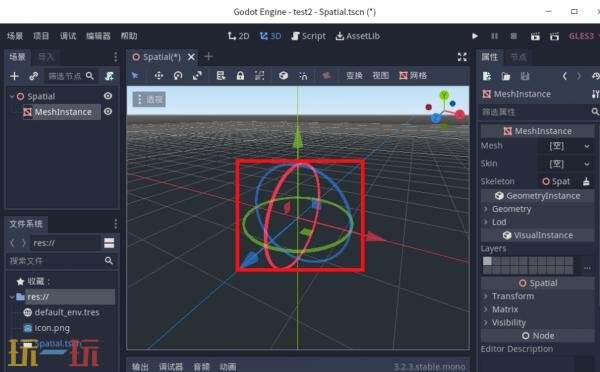
Task: Activate the Move Mode tool
Action: (158, 75)
